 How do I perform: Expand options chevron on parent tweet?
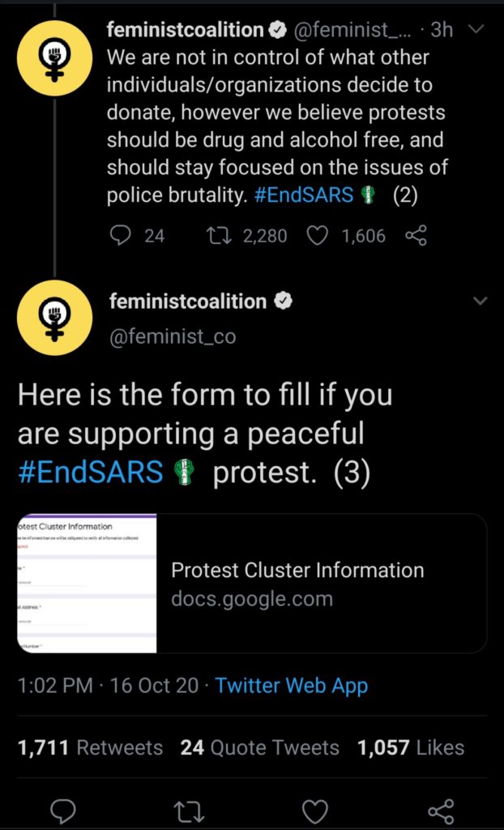(477, 30)
